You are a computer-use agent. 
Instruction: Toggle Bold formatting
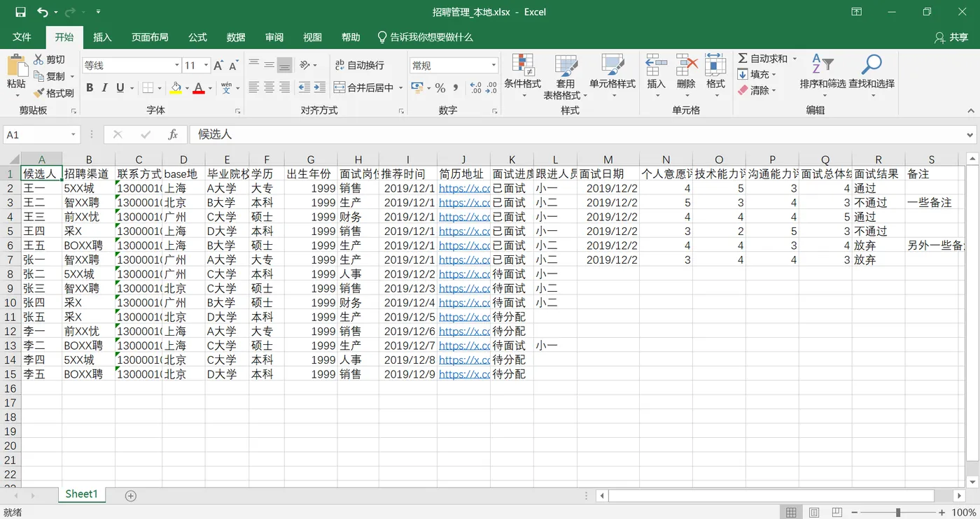coord(90,87)
